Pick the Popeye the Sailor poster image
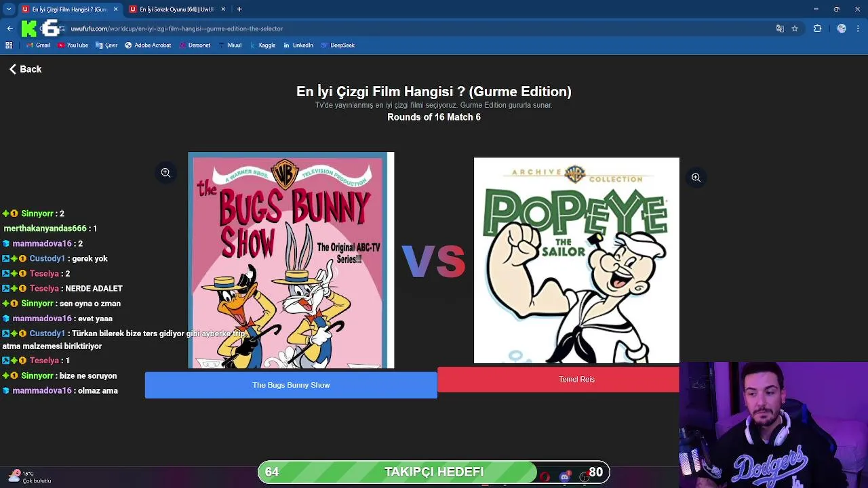This screenshot has height=488, width=868. pos(576,261)
